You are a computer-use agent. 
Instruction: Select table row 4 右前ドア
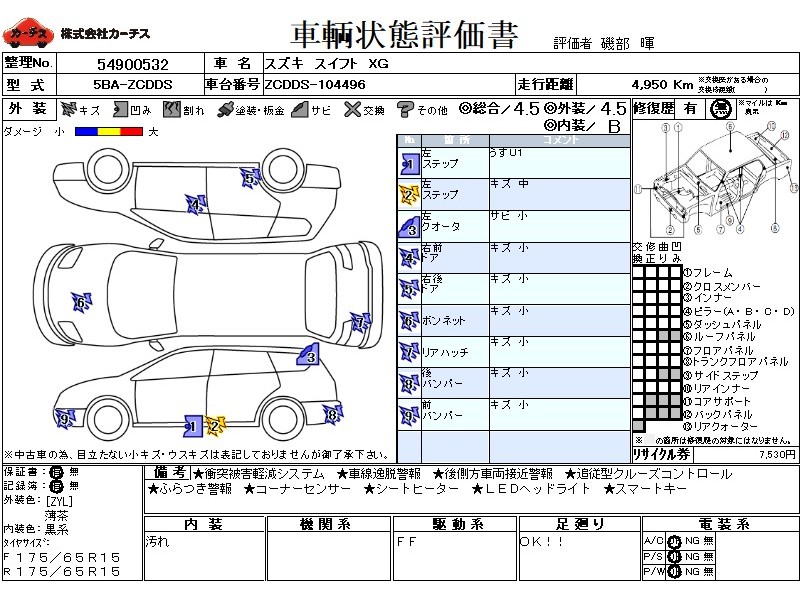(514, 258)
